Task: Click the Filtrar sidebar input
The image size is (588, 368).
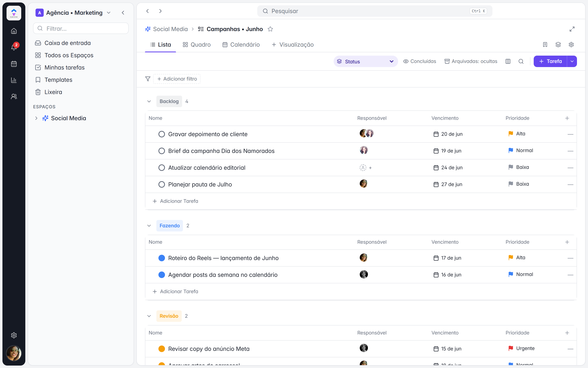Action: click(81, 28)
